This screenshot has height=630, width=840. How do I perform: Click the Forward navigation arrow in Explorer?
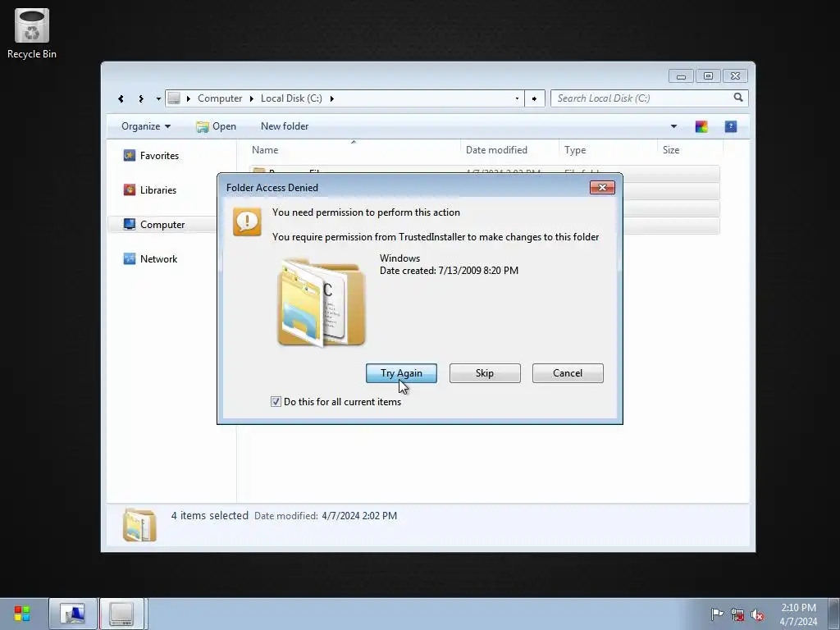click(141, 98)
